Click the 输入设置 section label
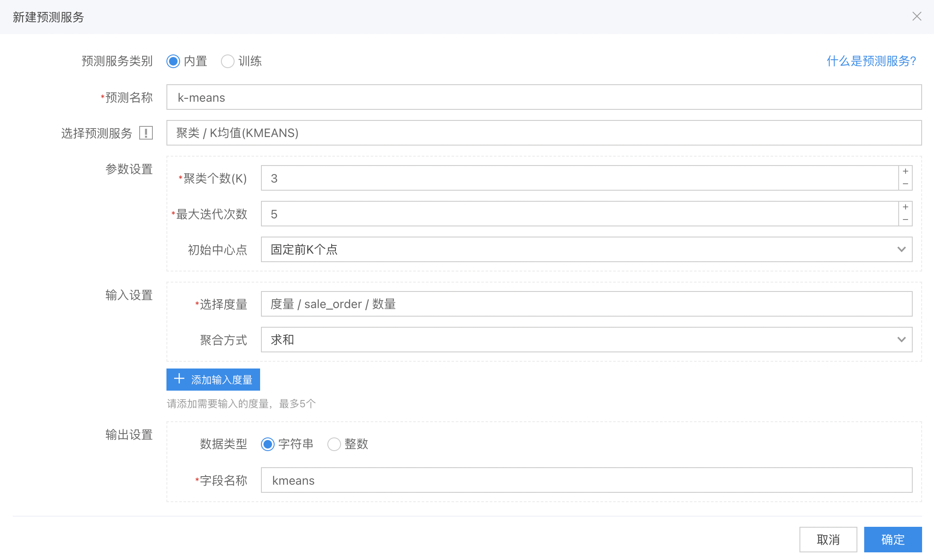Image resolution: width=934 pixels, height=560 pixels. tap(129, 295)
